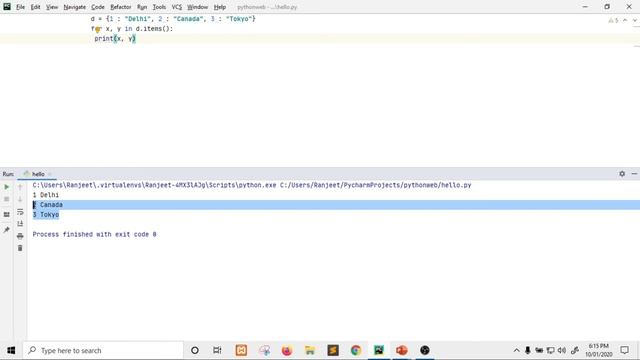This screenshot has height=360, width=640.
Task: Open File Explorer from the taskbar
Action: click(x=310, y=350)
